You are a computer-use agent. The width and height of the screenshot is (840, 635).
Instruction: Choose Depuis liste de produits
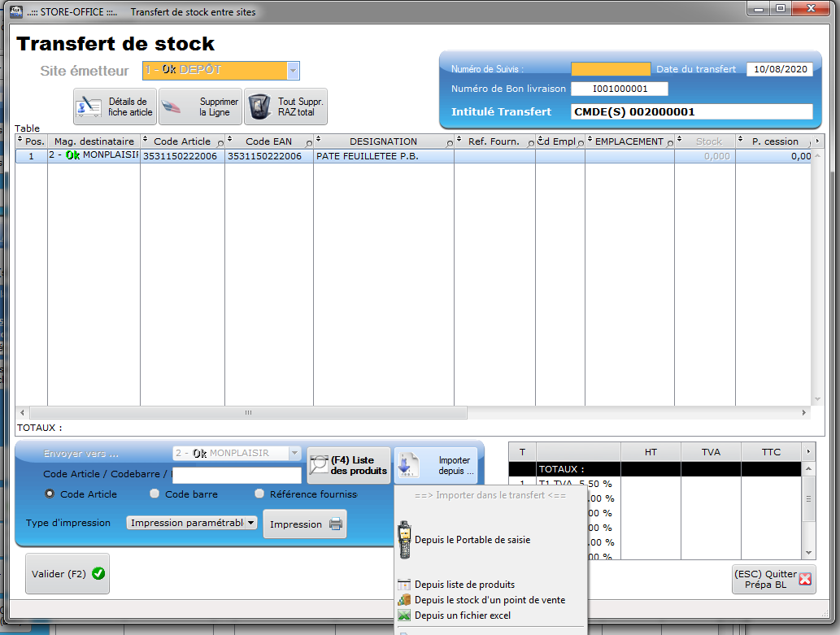[x=464, y=585]
